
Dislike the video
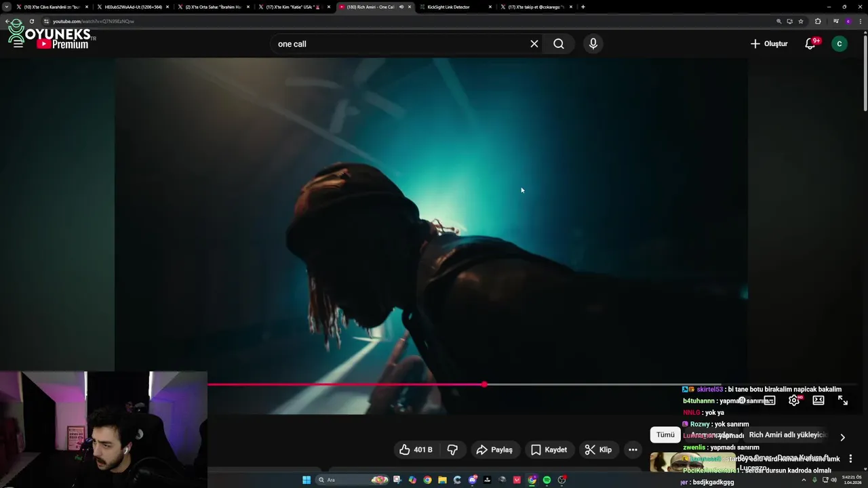(x=452, y=450)
